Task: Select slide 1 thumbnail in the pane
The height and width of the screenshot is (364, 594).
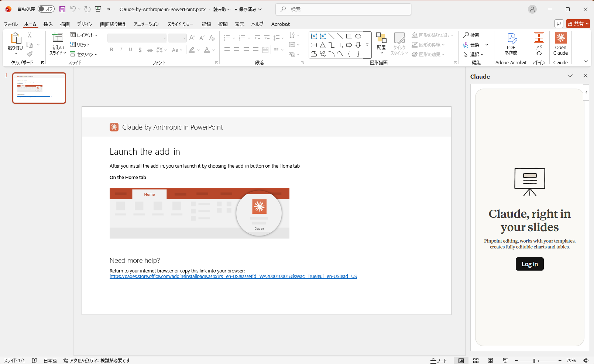Action: [39, 88]
